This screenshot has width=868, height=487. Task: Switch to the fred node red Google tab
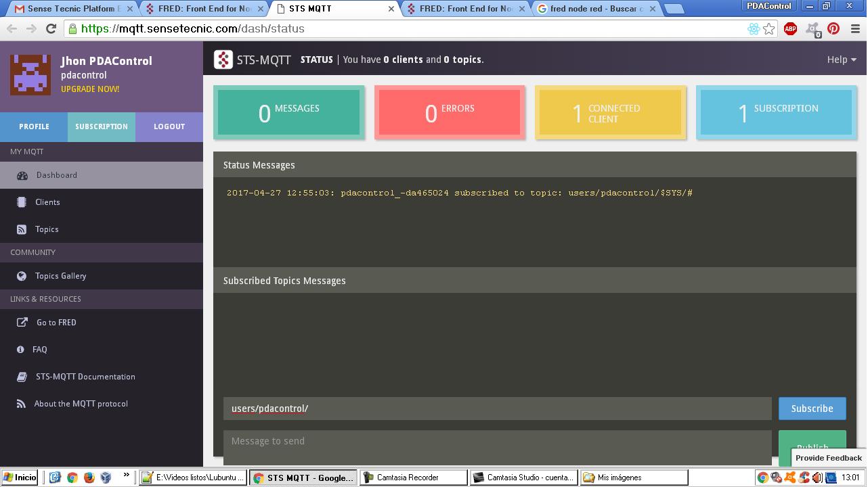tap(594, 9)
